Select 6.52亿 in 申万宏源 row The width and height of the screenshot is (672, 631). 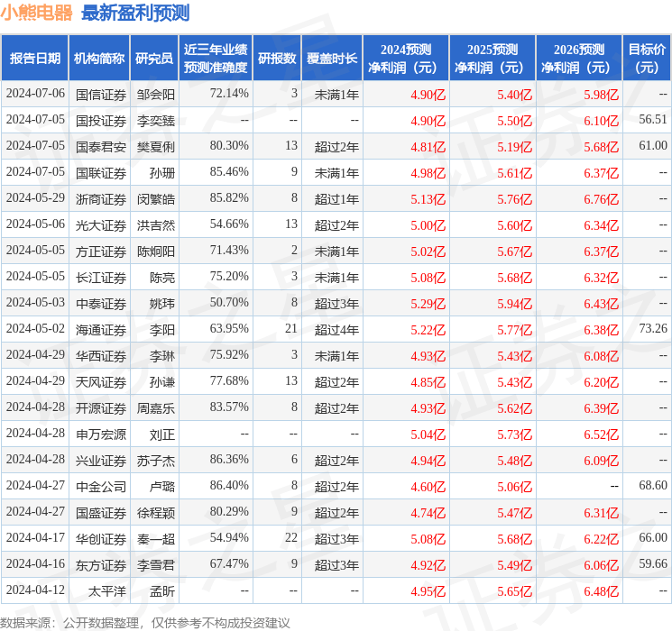(x=601, y=434)
